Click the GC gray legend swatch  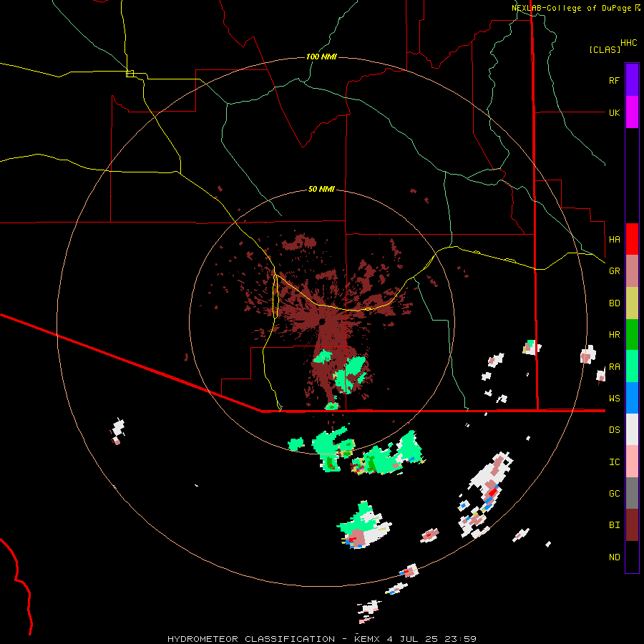click(x=632, y=493)
